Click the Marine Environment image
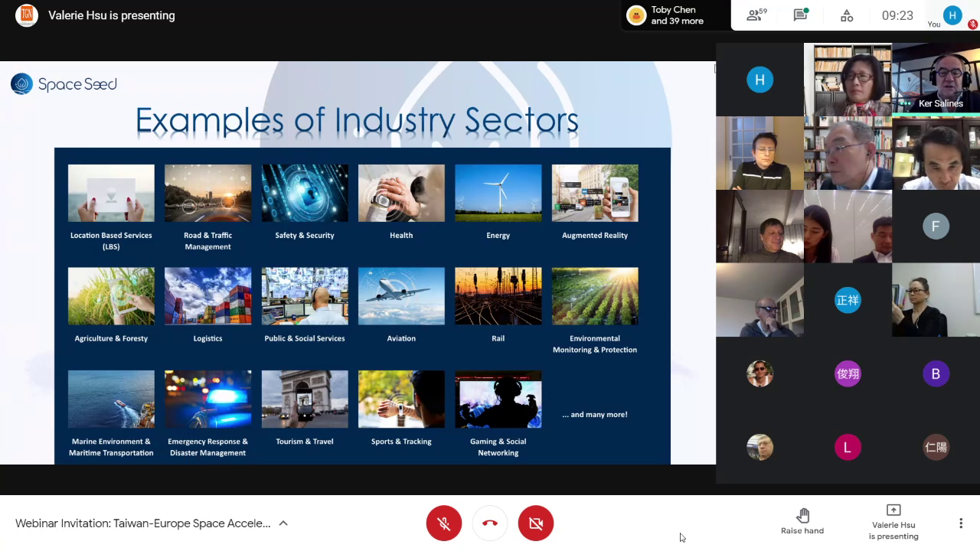 (111, 399)
